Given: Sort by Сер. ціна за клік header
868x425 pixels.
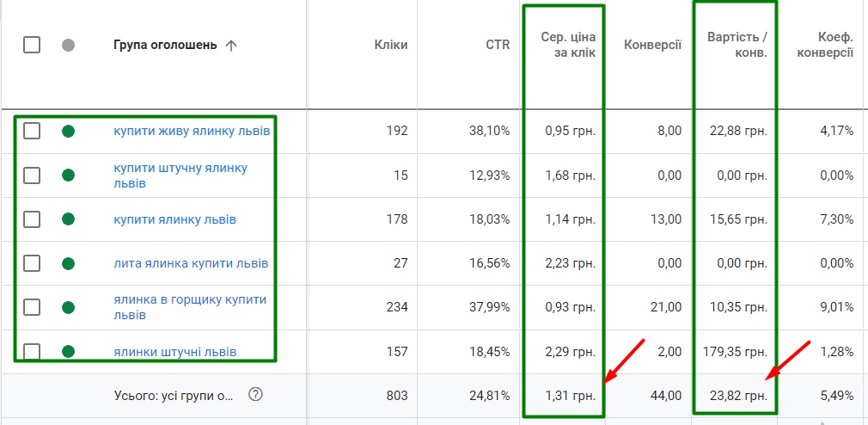Looking at the screenshot, I should 568,45.
